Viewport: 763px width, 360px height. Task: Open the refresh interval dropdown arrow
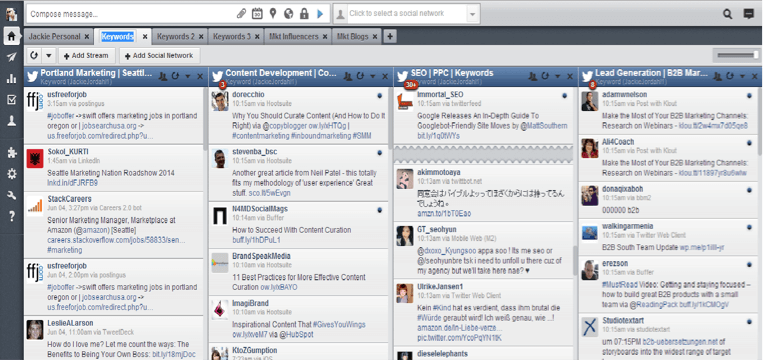tap(48, 55)
